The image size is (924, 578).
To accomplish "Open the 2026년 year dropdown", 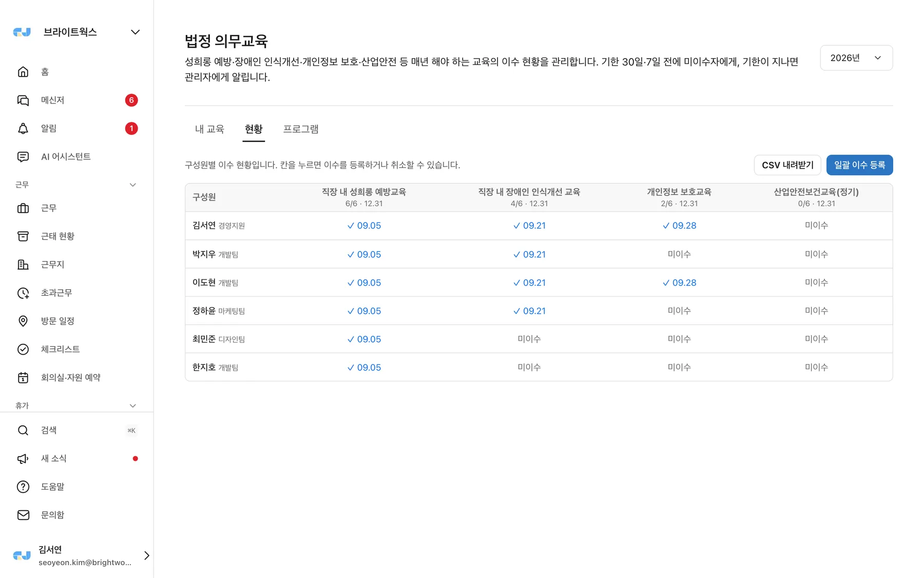I will click(x=856, y=58).
